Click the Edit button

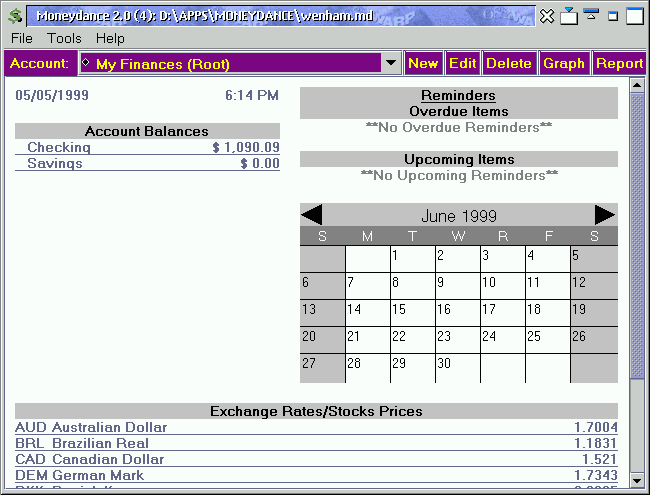463,63
